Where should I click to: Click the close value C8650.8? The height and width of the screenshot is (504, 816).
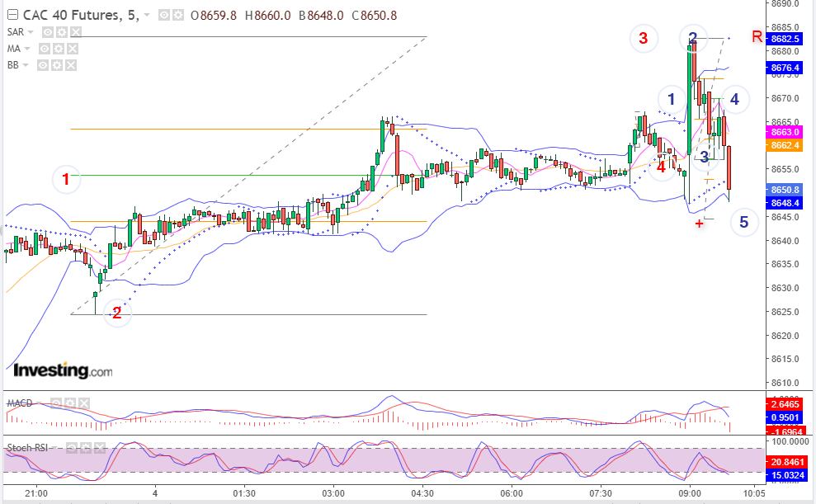[375, 16]
